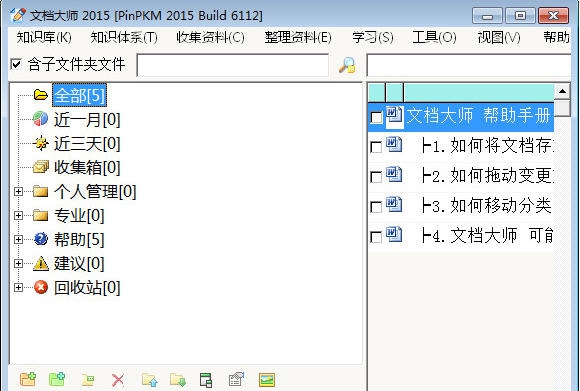Click the folder icon beside 专业
This screenshot has width=580, height=391.
click(40, 215)
